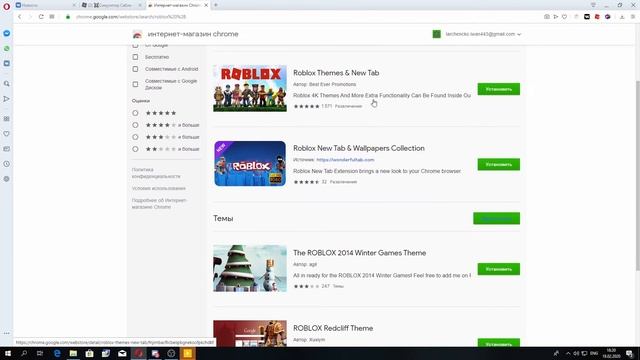Viewport: 640px width, 360px height.
Task: Select four stars and more rating
Action: click(135, 125)
